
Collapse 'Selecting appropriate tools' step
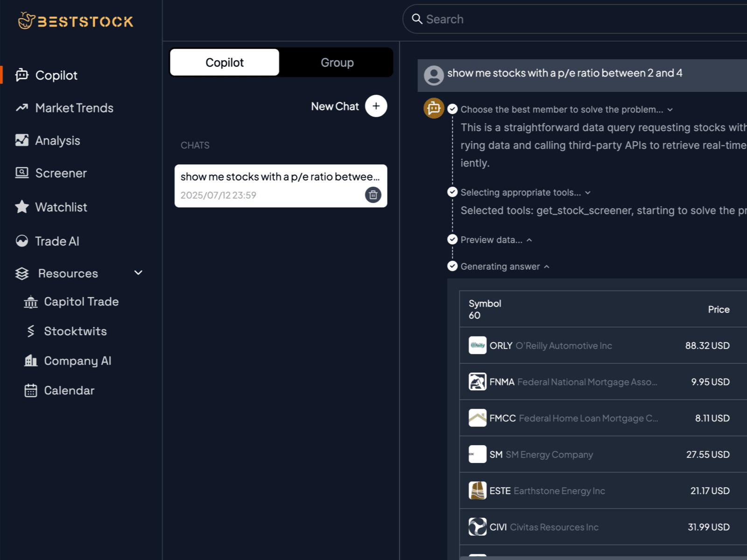coord(588,193)
